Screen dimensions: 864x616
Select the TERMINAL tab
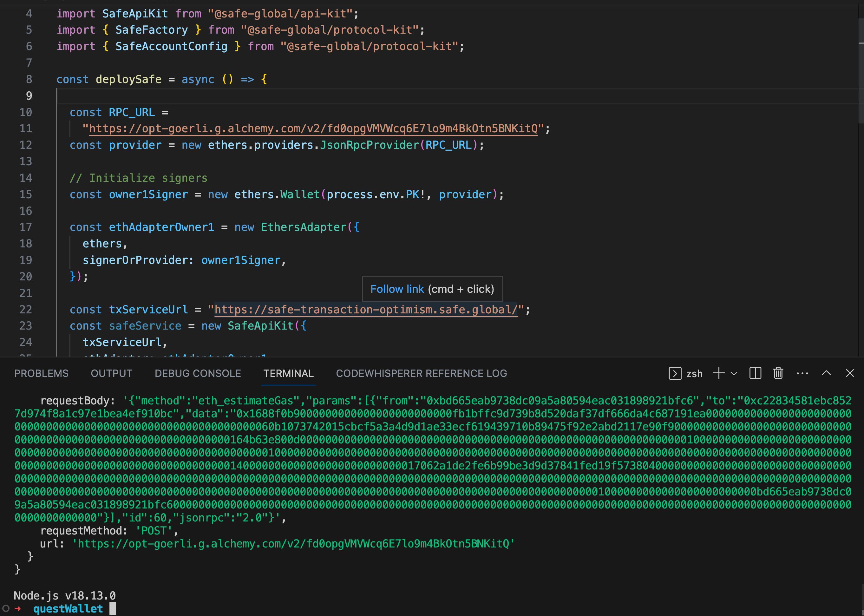pyautogui.click(x=288, y=373)
